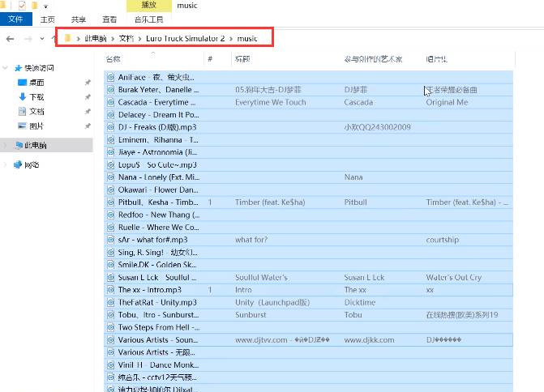Click the sAr - what for file icon
Image resolution: width=544 pixels, height=392 pixels.
click(111, 240)
